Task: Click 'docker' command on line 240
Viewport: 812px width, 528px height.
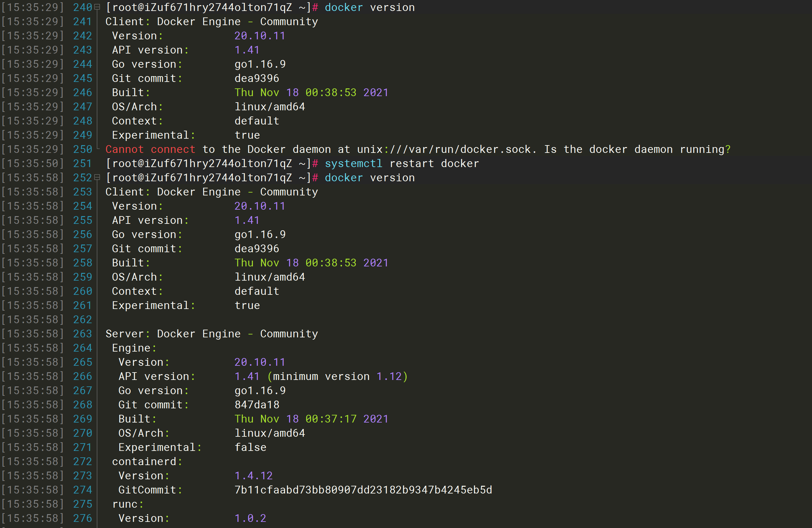Action: click(343, 7)
